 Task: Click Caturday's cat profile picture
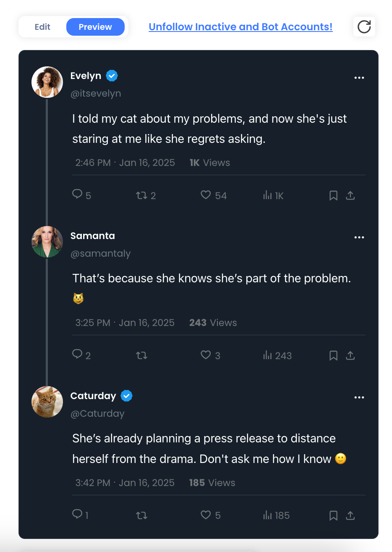47,402
